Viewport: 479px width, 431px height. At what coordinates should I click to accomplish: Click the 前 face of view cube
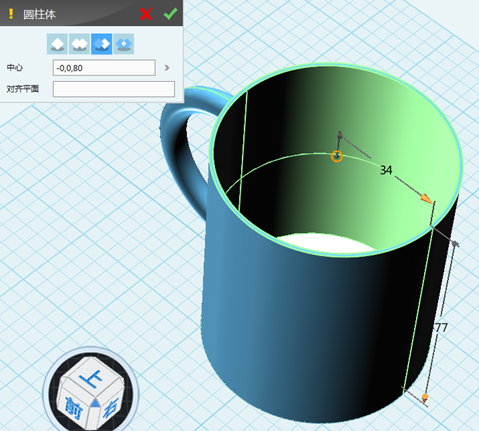[x=74, y=407]
